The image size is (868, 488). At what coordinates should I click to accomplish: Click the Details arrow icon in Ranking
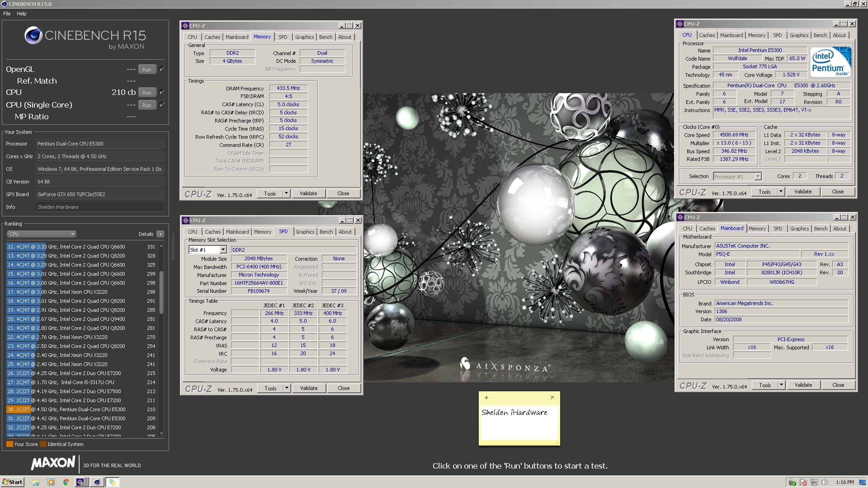pyautogui.click(x=160, y=234)
